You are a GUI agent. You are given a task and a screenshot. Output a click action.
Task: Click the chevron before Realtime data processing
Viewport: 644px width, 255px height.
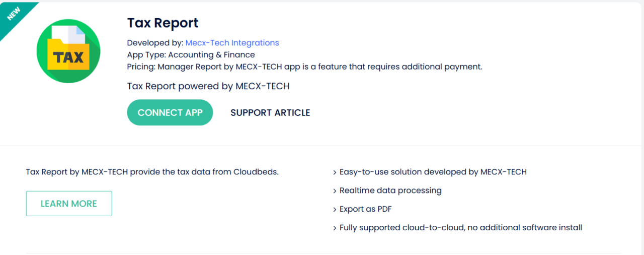click(x=335, y=191)
